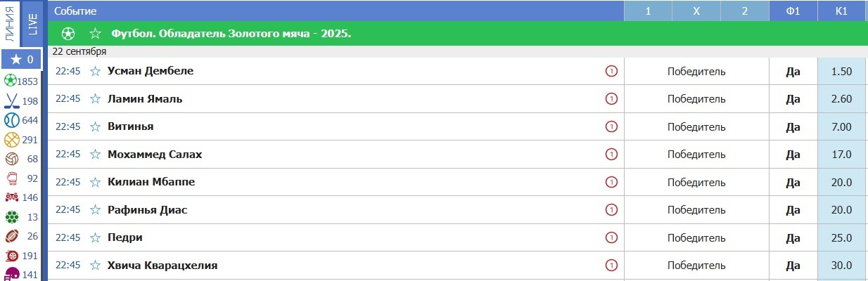
Task: Expand extra markets for Хвича Кварацхелия
Action: [611, 266]
